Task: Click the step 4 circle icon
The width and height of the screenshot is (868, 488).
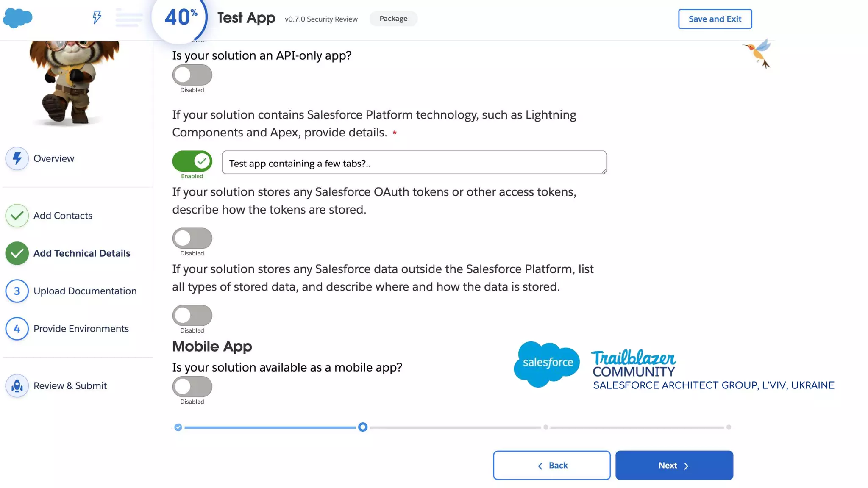Action: coord(17,329)
